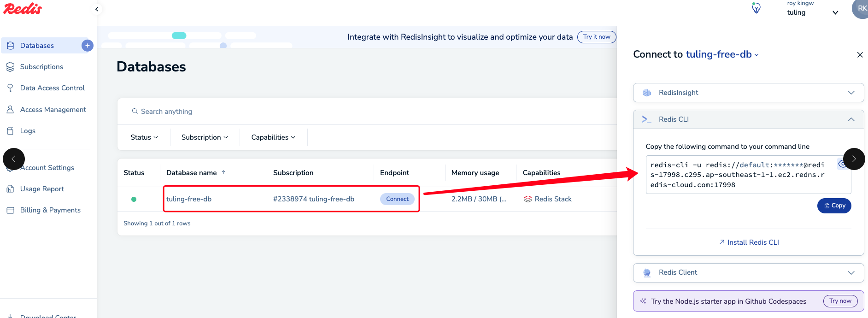Open the Logs page
The image size is (868, 318).
click(x=28, y=131)
